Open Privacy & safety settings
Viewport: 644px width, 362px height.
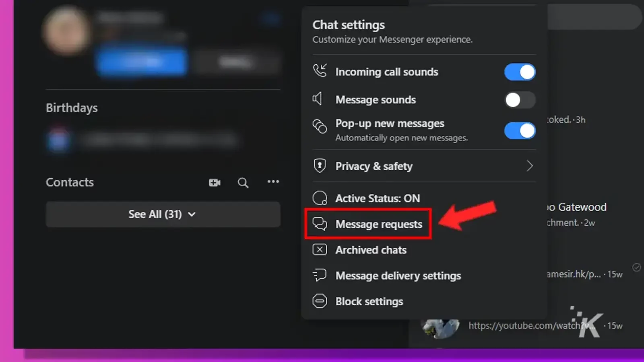[x=424, y=166]
